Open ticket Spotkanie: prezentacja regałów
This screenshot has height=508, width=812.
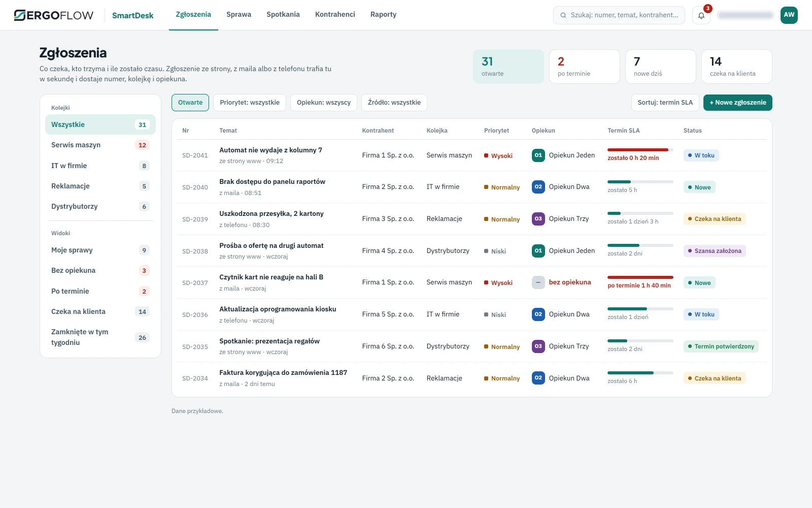pyautogui.click(x=269, y=341)
